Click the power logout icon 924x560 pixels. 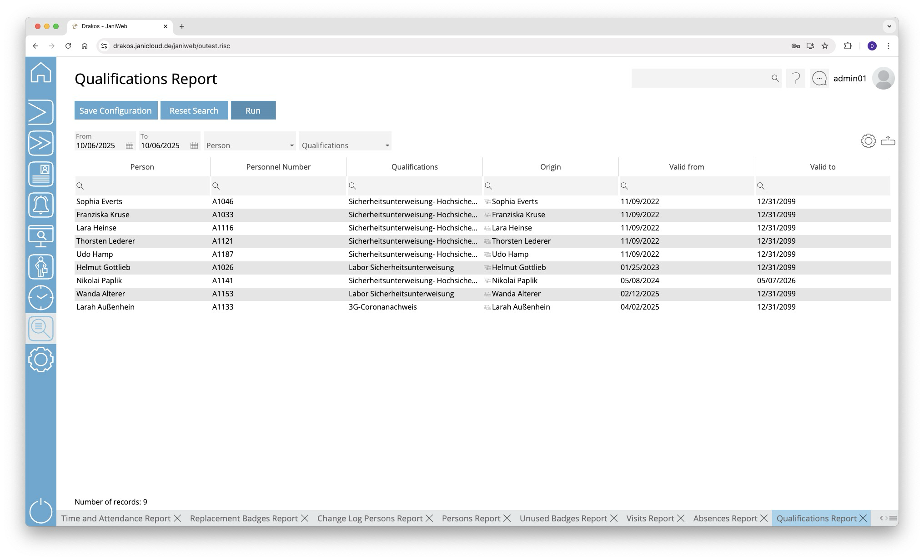coord(41,511)
